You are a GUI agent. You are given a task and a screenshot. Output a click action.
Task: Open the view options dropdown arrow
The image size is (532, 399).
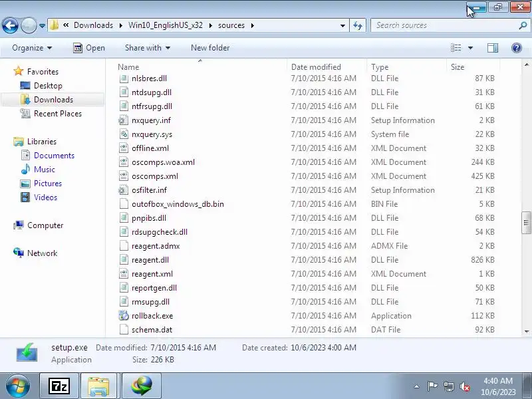click(470, 48)
